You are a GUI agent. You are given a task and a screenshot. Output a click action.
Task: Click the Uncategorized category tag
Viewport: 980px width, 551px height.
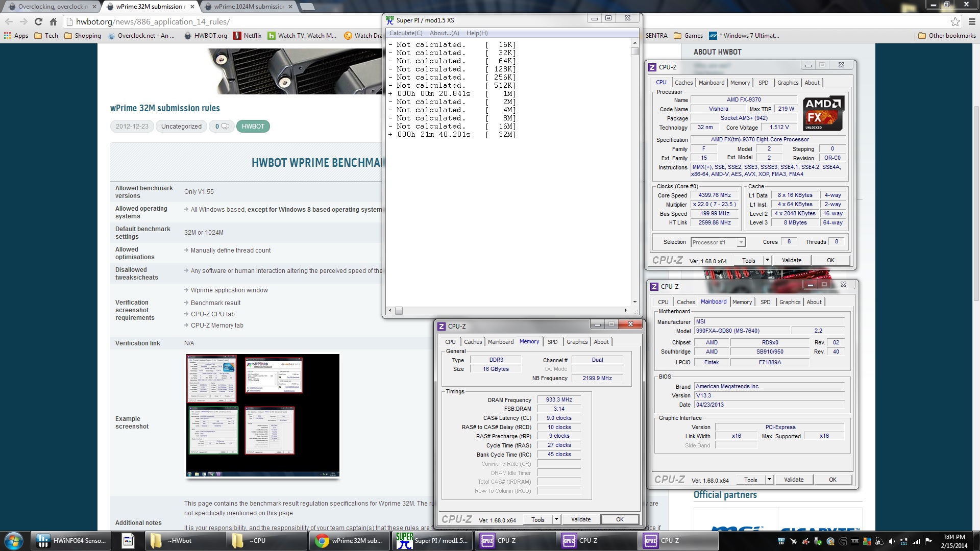(x=181, y=127)
